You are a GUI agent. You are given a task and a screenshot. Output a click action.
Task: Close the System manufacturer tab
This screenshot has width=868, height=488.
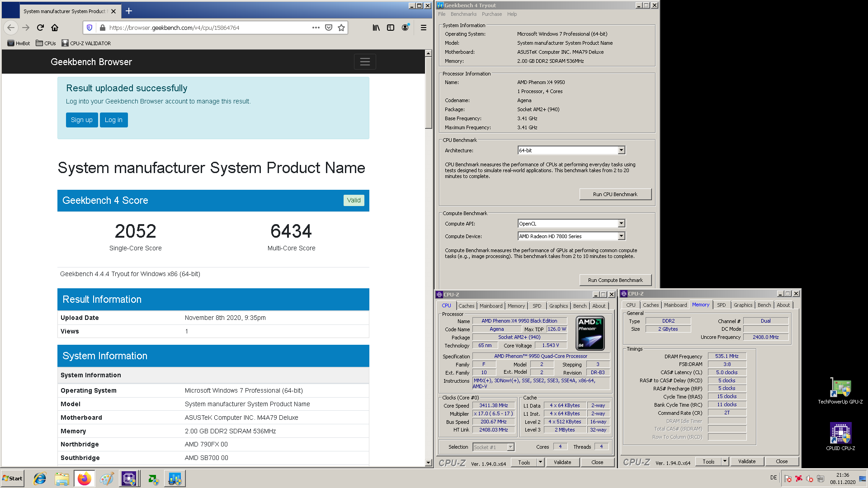pos(113,11)
